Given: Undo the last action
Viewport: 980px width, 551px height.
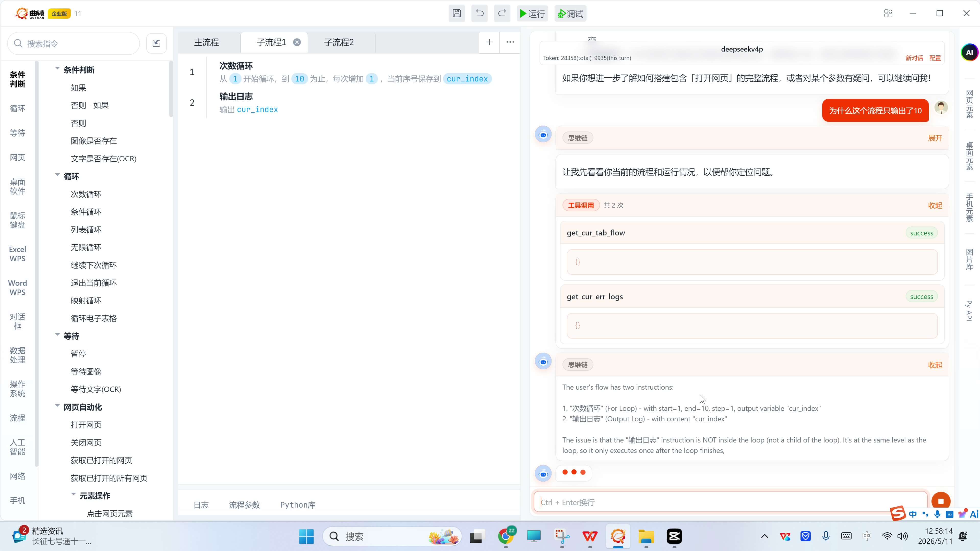Looking at the screenshot, I should click(479, 14).
